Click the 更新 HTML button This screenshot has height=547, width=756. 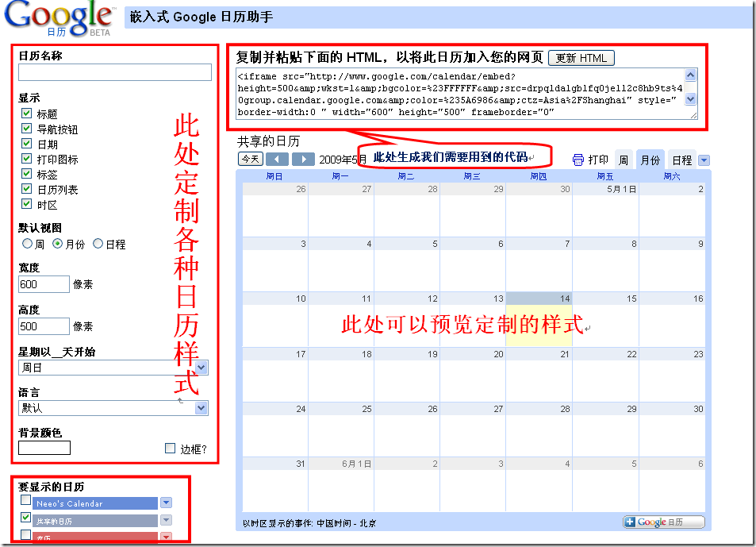click(581, 58)
